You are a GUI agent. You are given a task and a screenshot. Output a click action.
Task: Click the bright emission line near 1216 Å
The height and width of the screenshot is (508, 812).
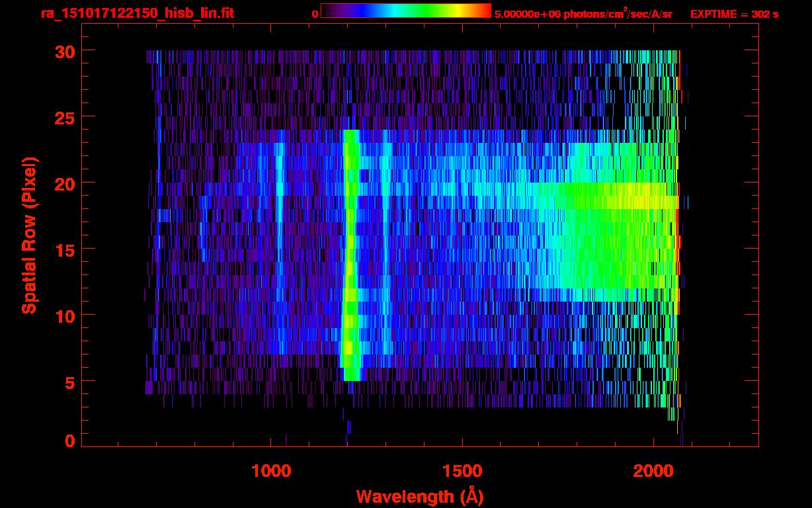pyautogui.click(x=350, y=255)
